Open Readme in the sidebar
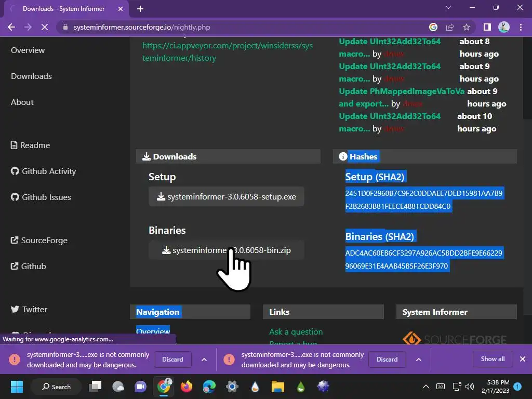 click(30, 145)
